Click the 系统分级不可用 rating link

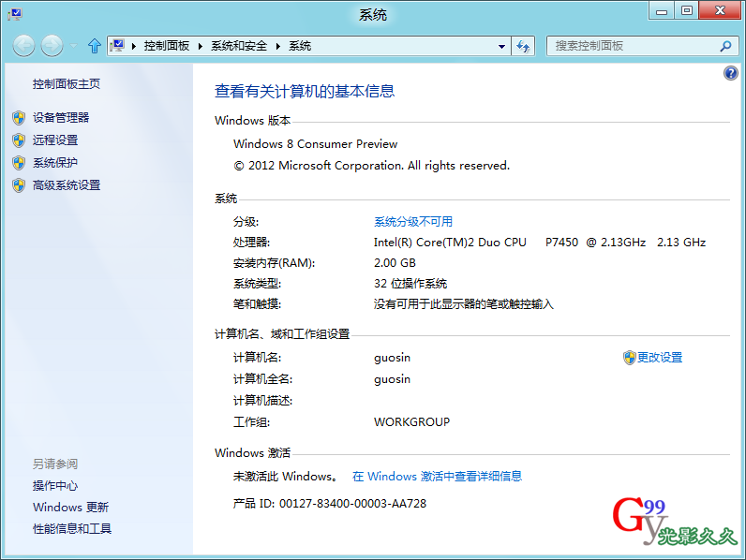coord(413,222)
